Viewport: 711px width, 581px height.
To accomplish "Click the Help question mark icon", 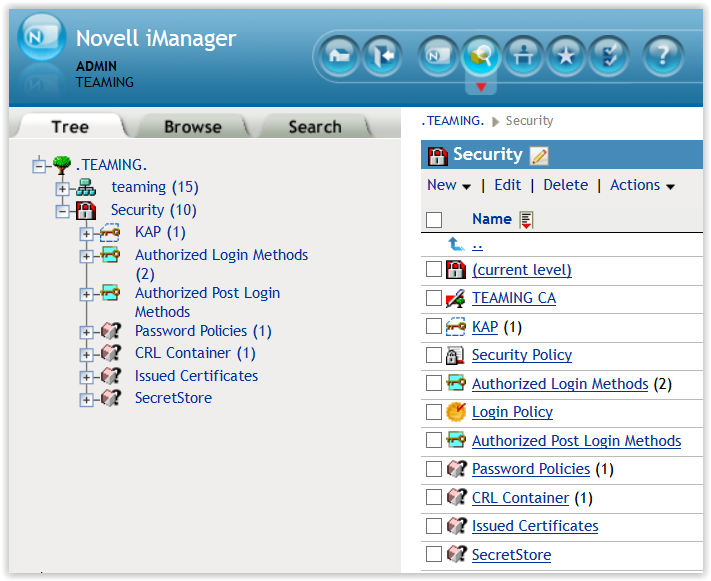I will (x=663, y=56).
